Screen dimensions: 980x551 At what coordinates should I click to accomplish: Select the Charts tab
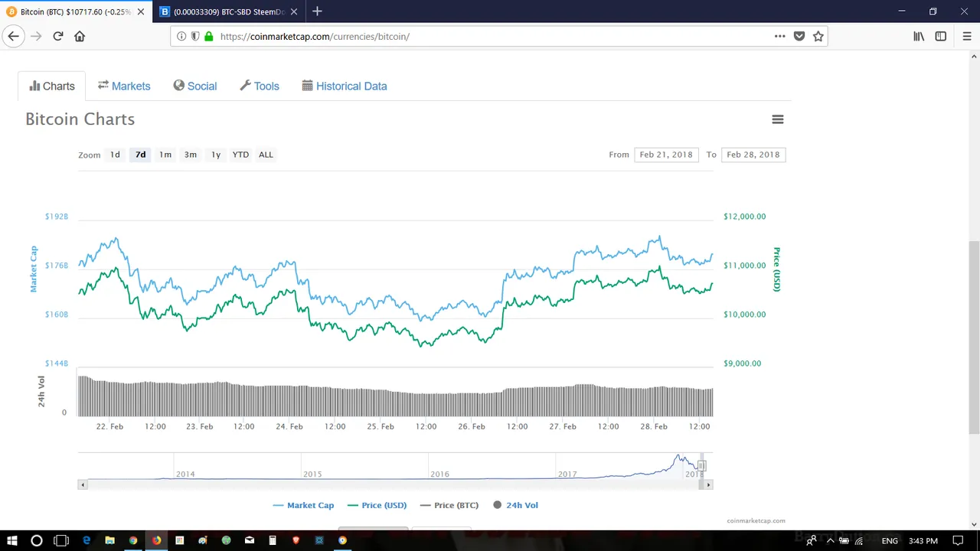pyautogui.click(x=52, y=86)
